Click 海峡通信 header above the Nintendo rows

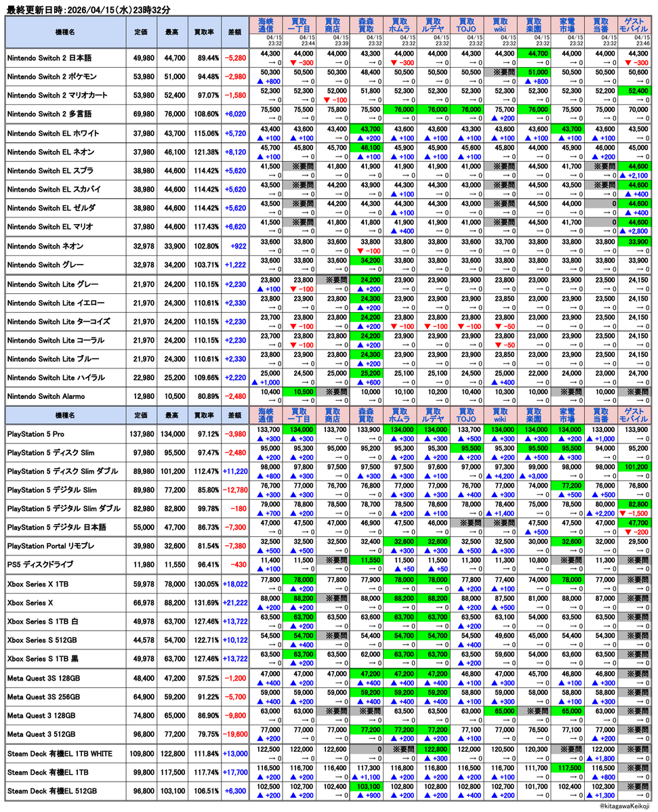266,25
